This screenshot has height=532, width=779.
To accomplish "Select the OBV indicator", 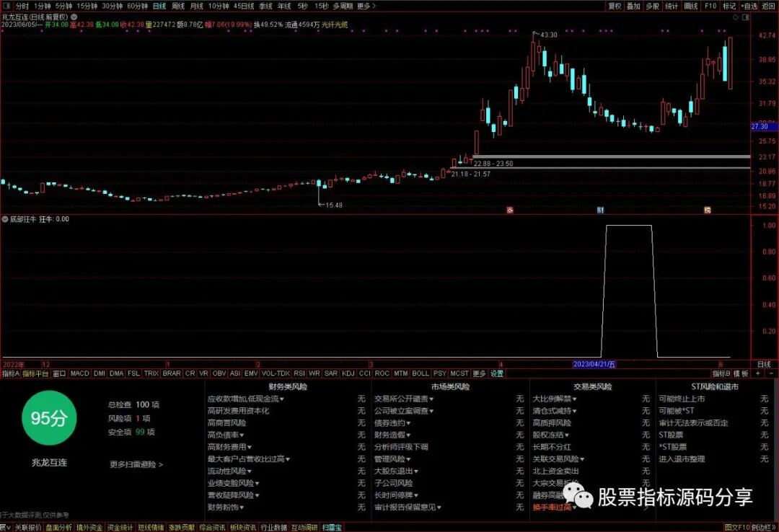I will coord(219,373).
